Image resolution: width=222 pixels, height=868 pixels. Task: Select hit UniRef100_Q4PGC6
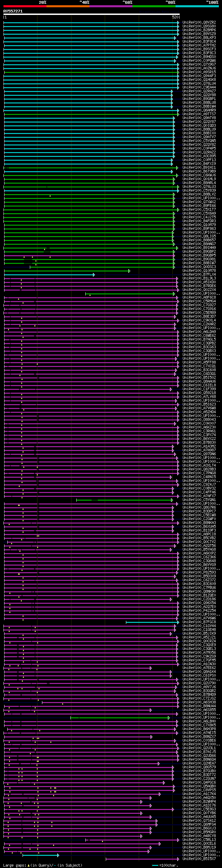[x=199, y=783]
